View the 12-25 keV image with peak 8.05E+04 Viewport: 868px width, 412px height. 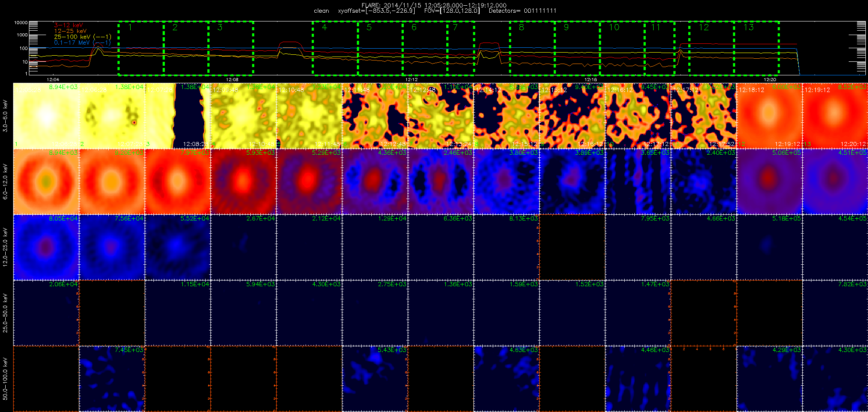pos(46,247)
